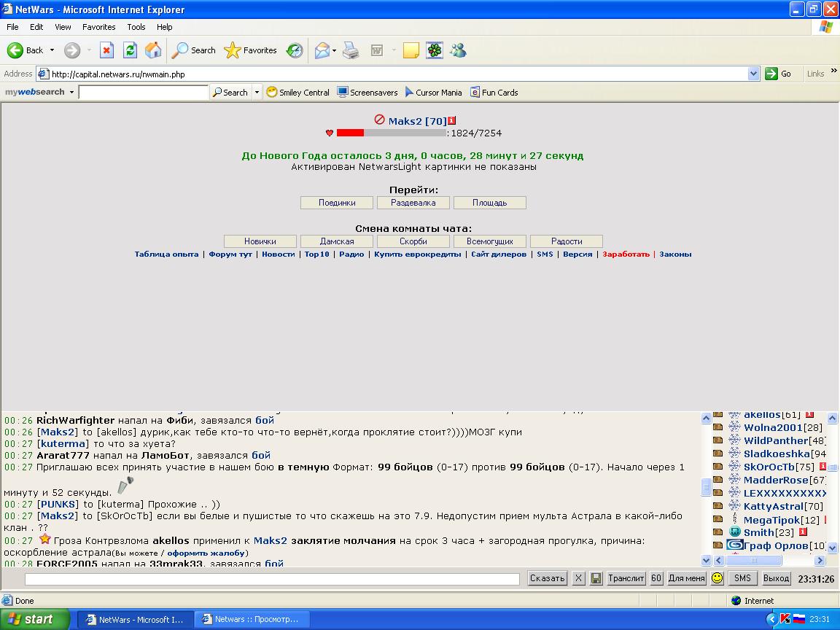Open the Back button history dropdown arrow
Image resolution: width=840 pixels, height=630 pixels.
(x=52, y=50)
